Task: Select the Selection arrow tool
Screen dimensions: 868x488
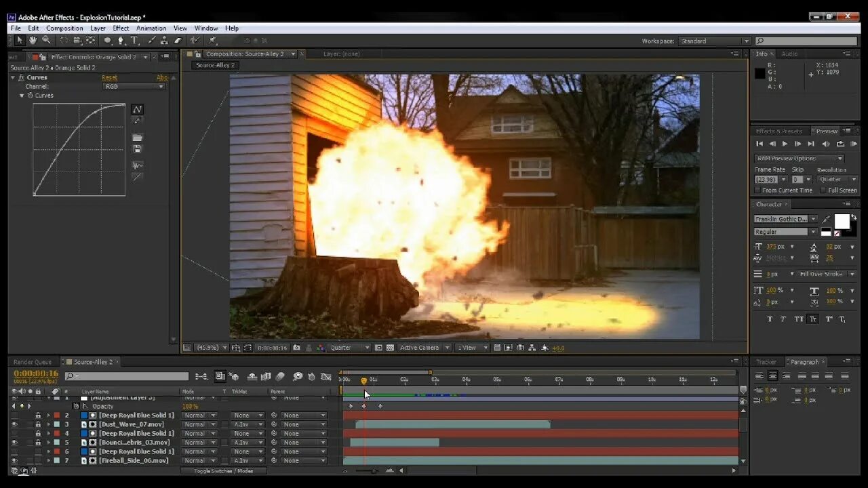Action: 19,41
